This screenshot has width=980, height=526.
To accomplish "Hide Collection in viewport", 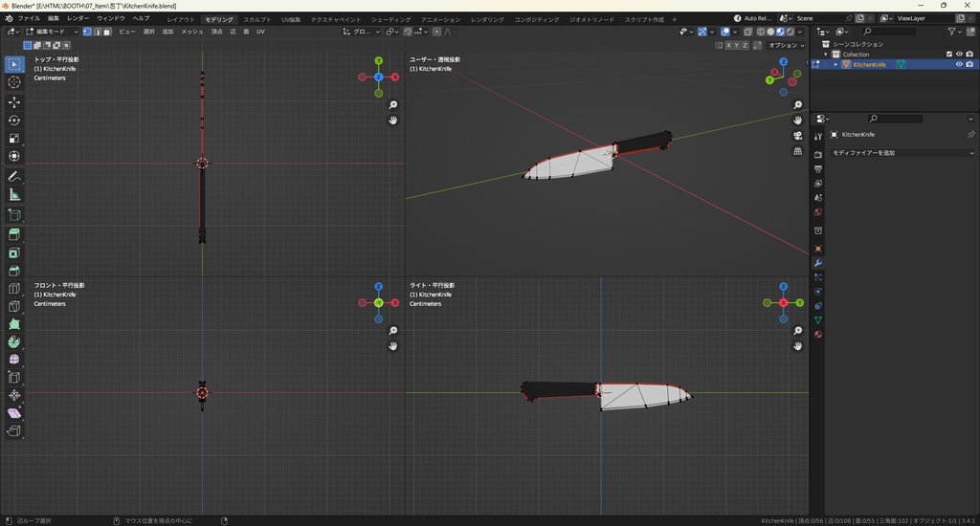I will [959, 55].
